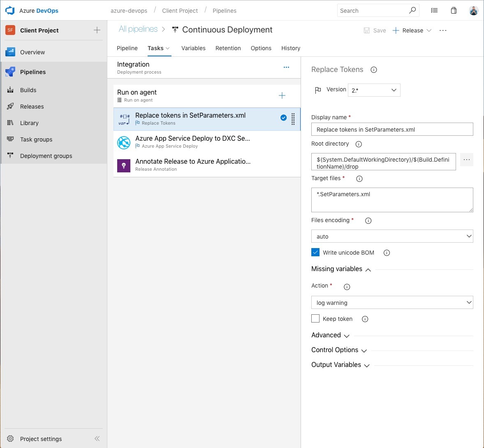Show info for Target files

pyautogui.click(x=359, y=179)
